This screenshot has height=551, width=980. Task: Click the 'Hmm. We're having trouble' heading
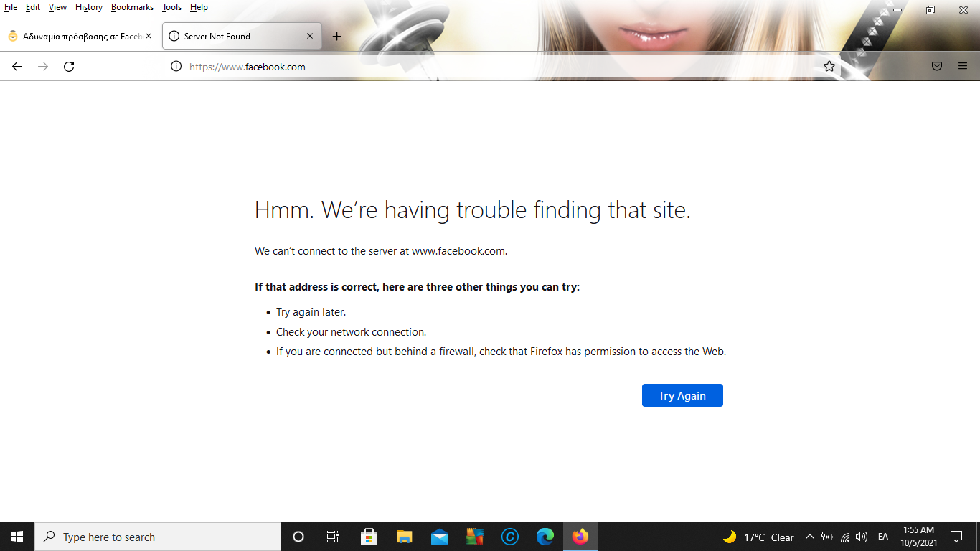point(473,210)
